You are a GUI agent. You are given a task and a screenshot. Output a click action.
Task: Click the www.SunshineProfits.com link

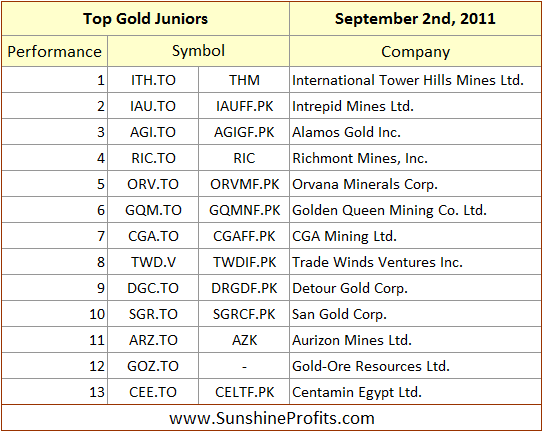(x=272, y=418)
